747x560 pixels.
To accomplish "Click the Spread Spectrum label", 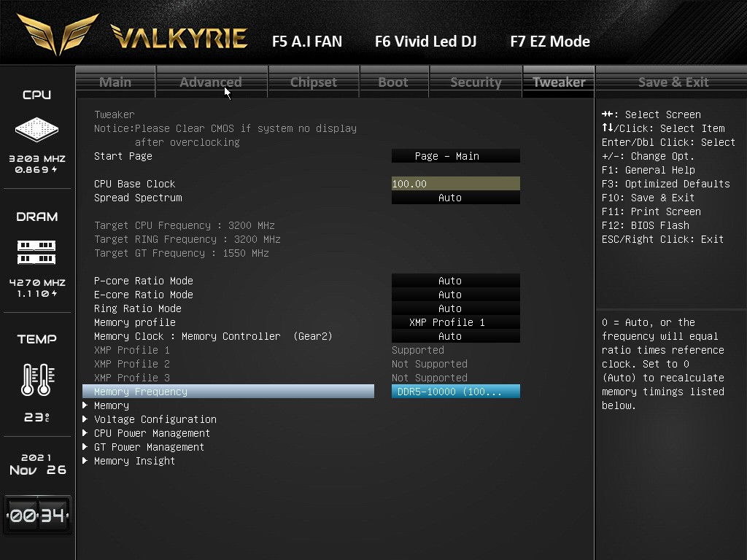I will (138, 198).
